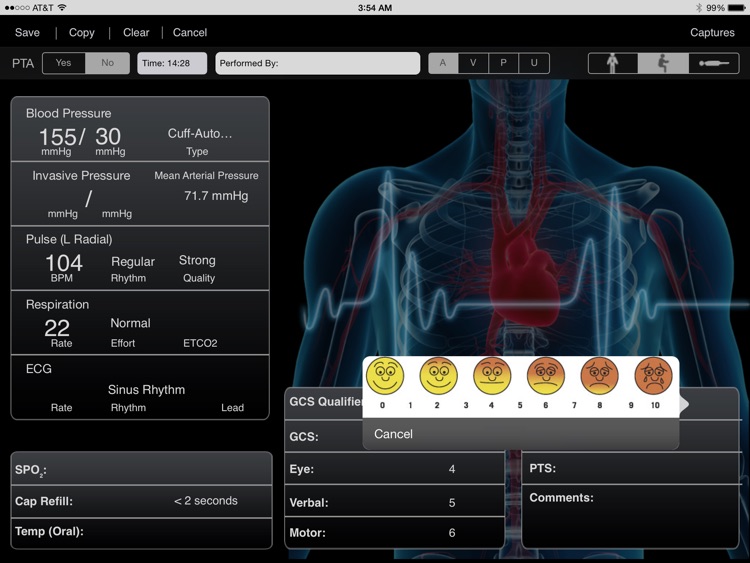Screen dimensions: 750x563
Task: Select pain score number 7
Action: tap(574, 405)
